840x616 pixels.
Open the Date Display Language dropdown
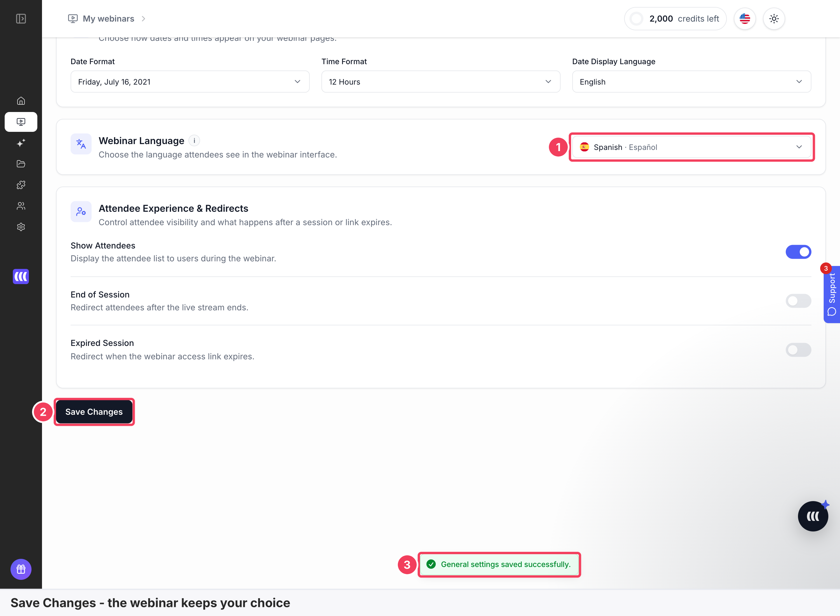pos(692,82)
